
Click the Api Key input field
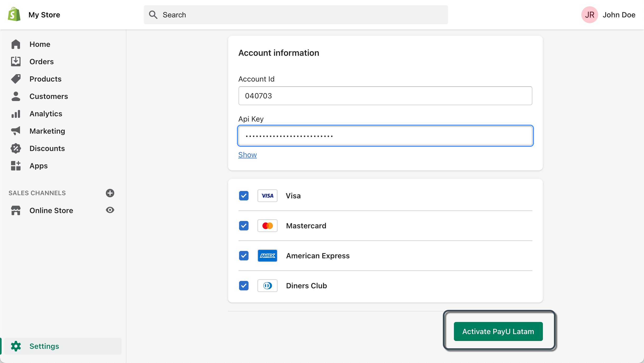[x=385, y=136]
